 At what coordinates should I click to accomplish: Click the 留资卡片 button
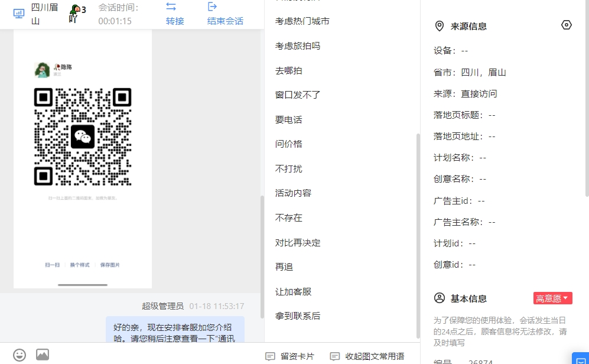pyautogui.click(x=289, y=356)
